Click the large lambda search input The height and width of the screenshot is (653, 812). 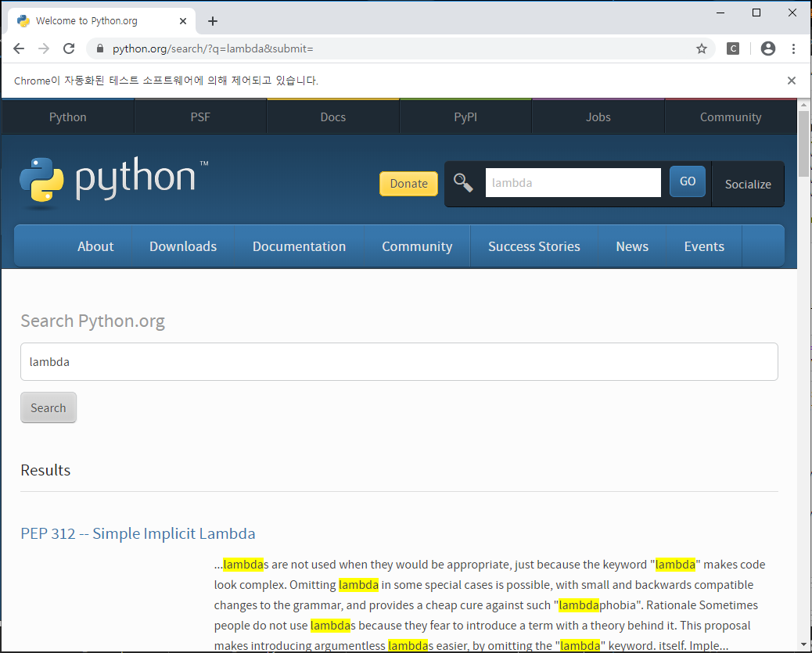[399, 362]
